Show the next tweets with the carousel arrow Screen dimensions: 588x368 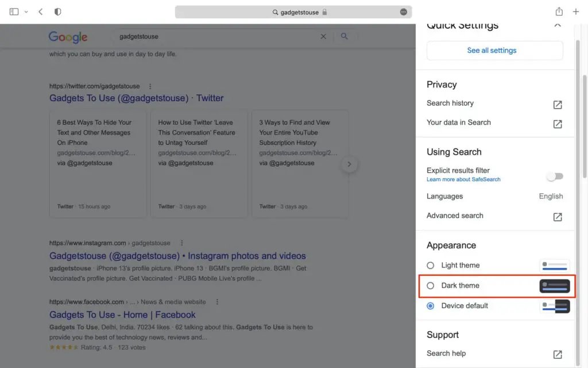click(x=349, y=164)
